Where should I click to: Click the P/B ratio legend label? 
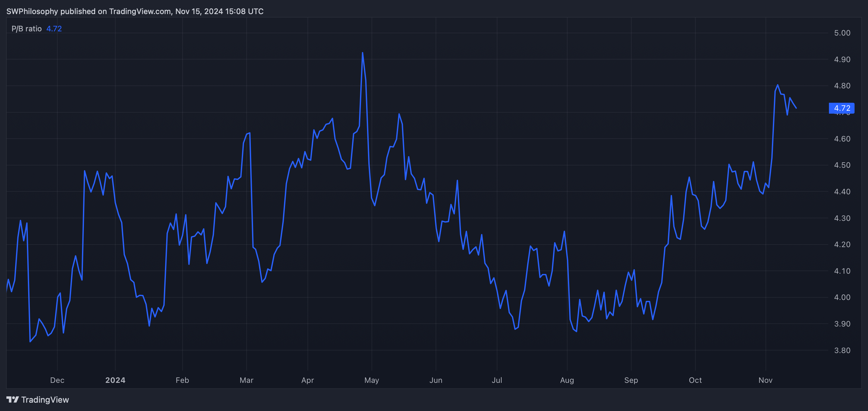(x=27, y=28)
